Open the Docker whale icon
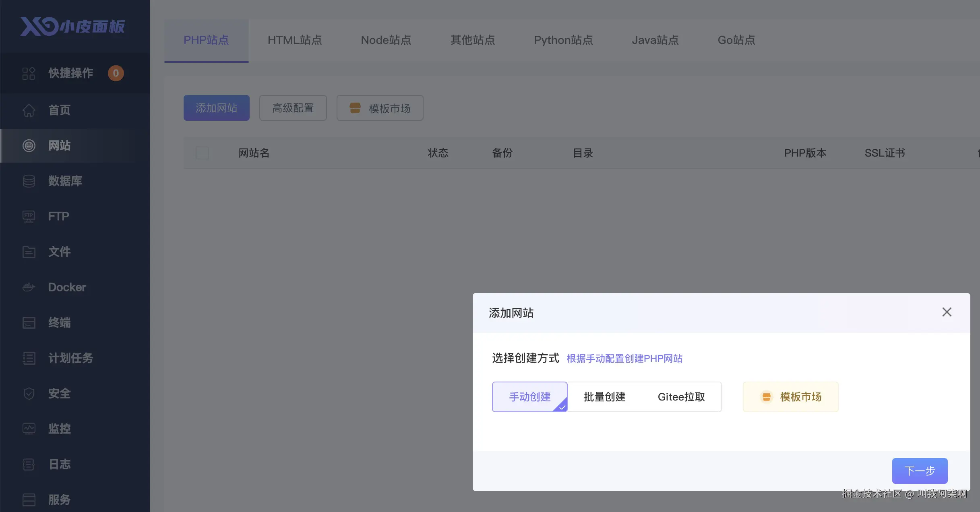 29,287
